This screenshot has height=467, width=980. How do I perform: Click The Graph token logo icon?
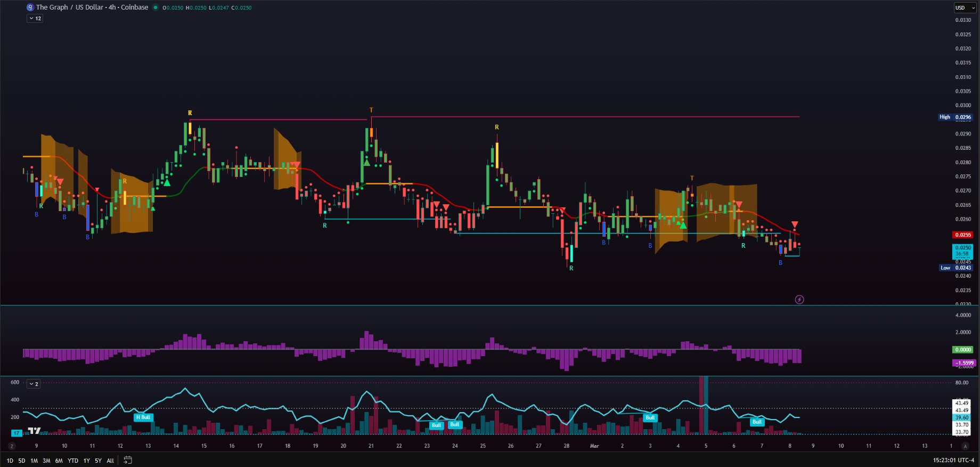pyautogui.click(x=30, y=7)
